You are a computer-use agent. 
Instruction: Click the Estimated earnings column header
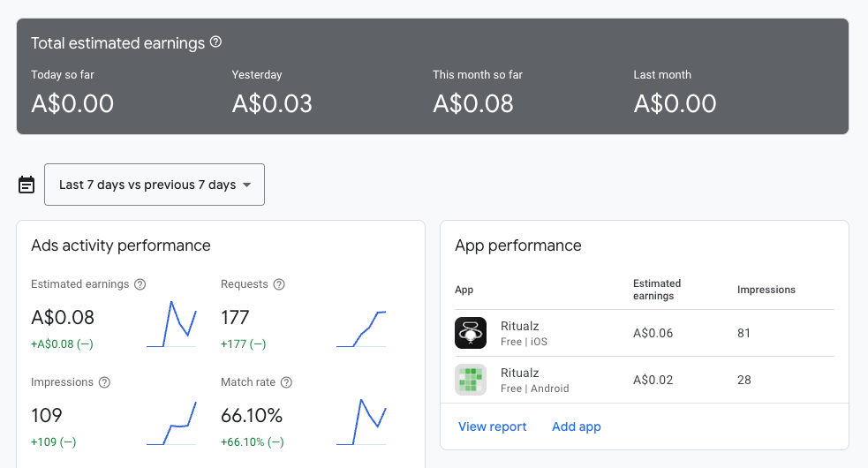[x=657, y=290]
